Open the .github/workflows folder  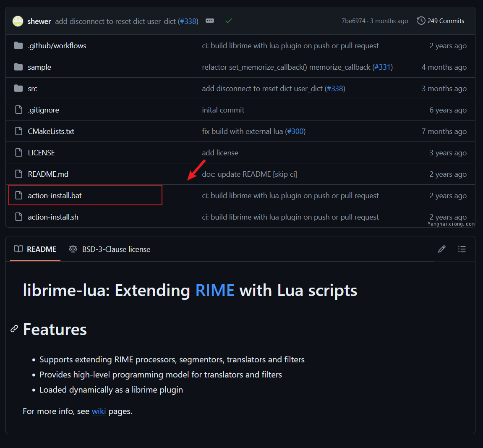pyautogui.click(x=57, y=46)
